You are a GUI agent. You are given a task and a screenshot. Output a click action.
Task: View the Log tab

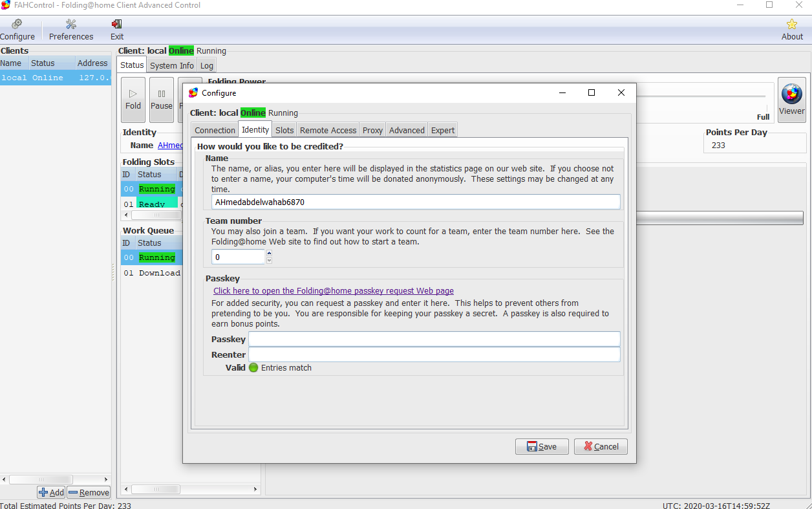coord(206,65)
